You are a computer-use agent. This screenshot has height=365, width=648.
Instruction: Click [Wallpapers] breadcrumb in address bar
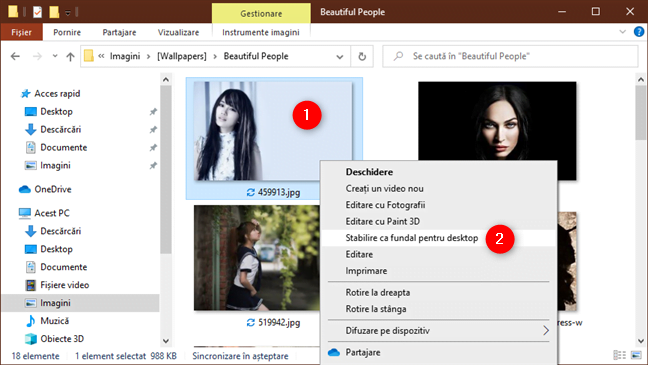pos(182,56)
